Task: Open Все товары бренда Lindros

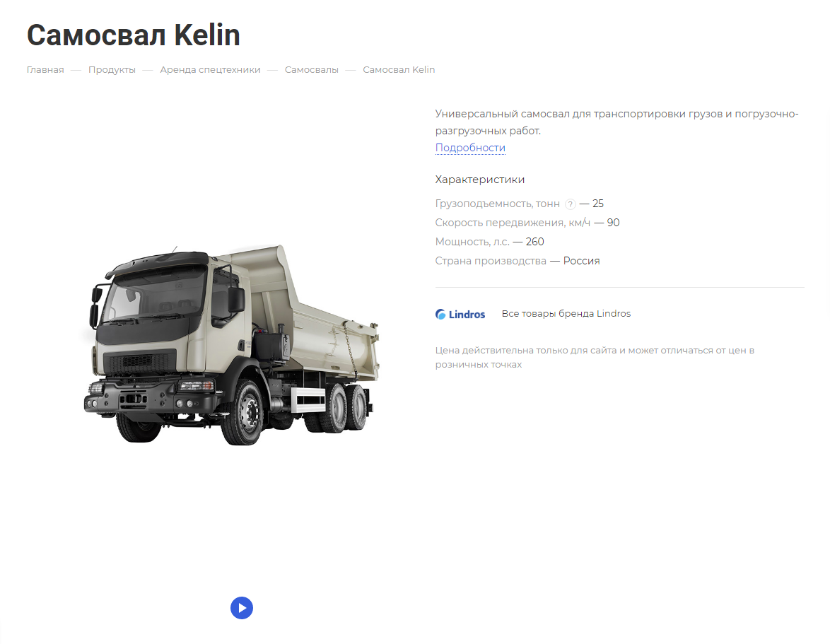Action: [x=566, y=314]
